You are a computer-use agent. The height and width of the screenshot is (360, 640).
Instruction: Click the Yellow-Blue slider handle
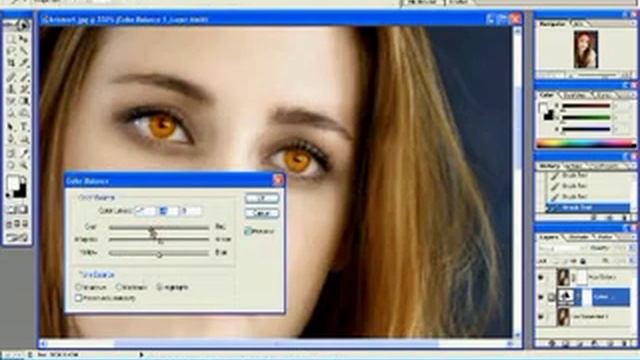(x=160, y=254)
